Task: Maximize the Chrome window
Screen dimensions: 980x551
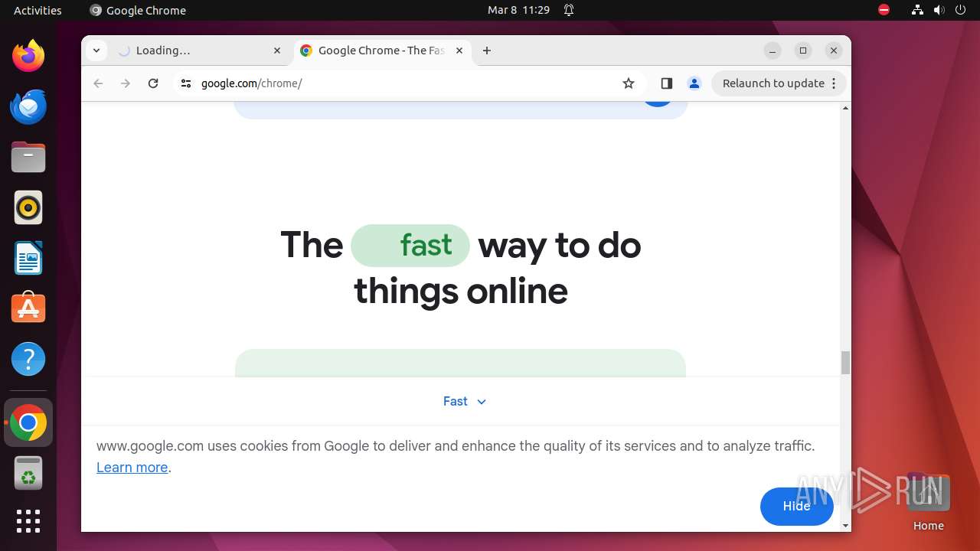Action: point(803,51)
